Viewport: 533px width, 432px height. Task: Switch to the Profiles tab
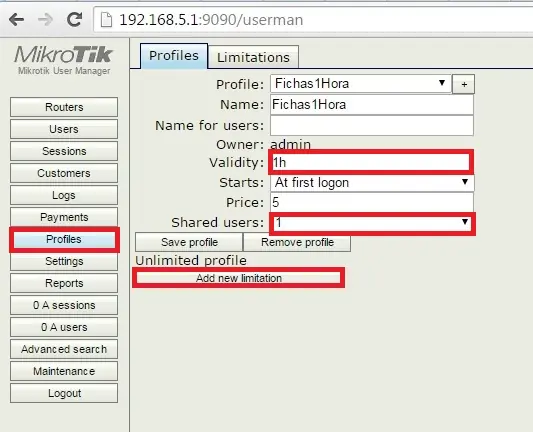tap(174, 56)
